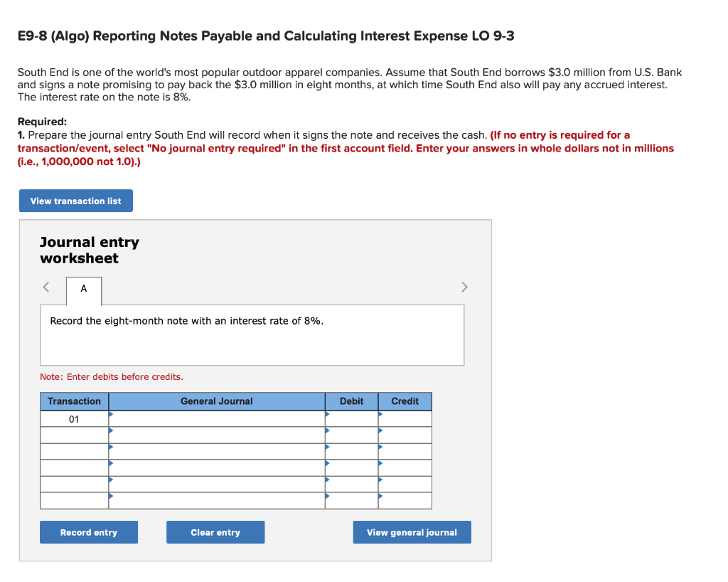The image size is (728, 582).
Task: Click the transaction 01 cell
Action: point(74,418)
